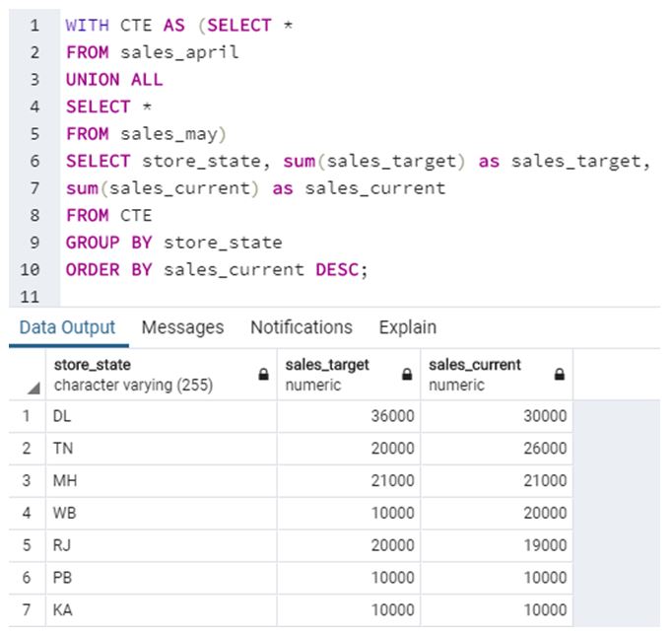This screenshot has width=672, height=636.
Task: Click the lock icon in sales_current column header
Action: [560, 375]
